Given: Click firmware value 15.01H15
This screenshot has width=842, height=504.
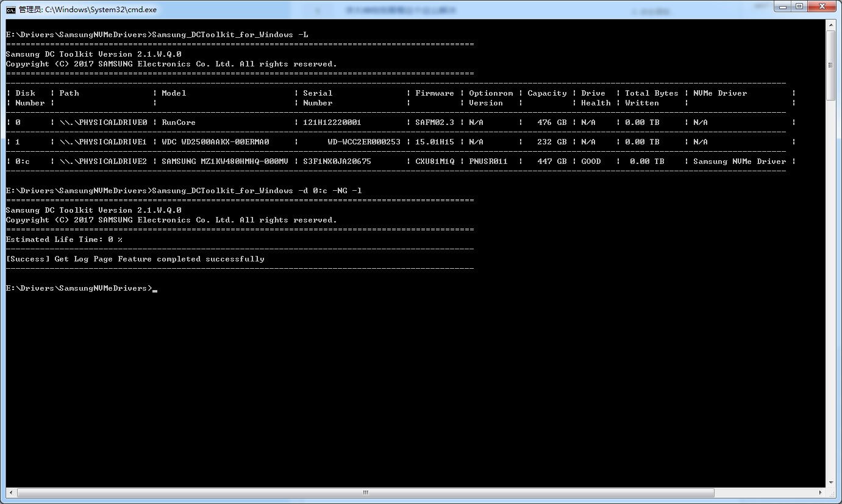Looking at the screenshot, I should coord(435,142).
